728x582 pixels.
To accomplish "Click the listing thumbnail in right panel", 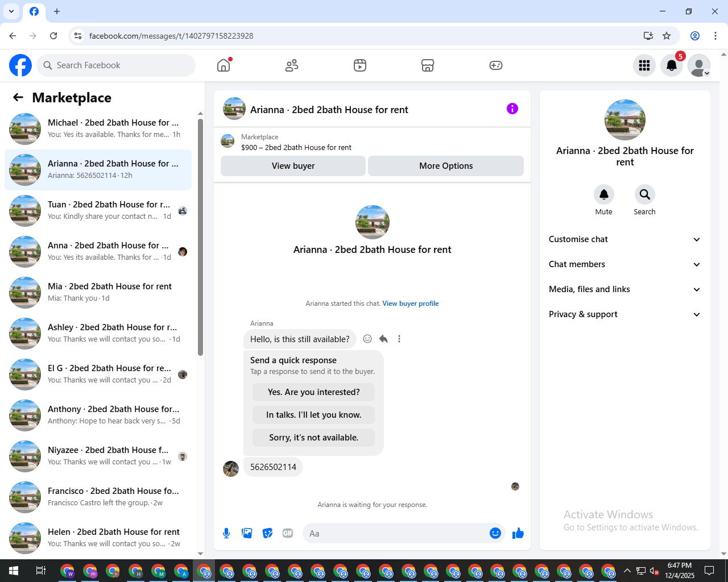I will tap(625, 120).
